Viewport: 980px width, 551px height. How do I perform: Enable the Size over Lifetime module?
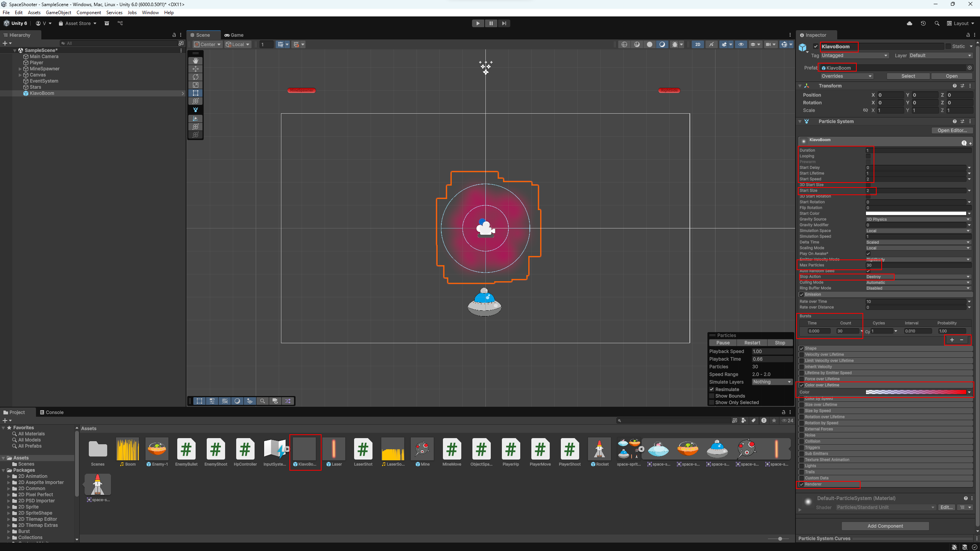pyautogui.click(x=802, y=404)
